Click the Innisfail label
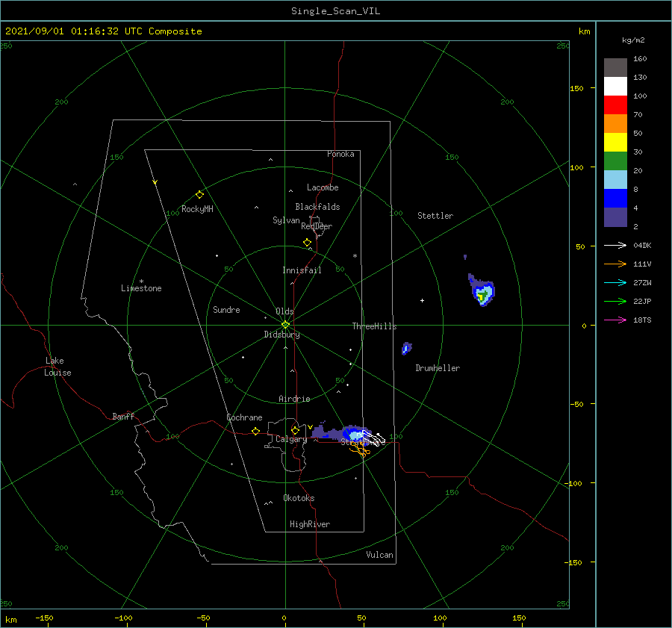Viewport: 672px width, 628px height. point(302,270)
